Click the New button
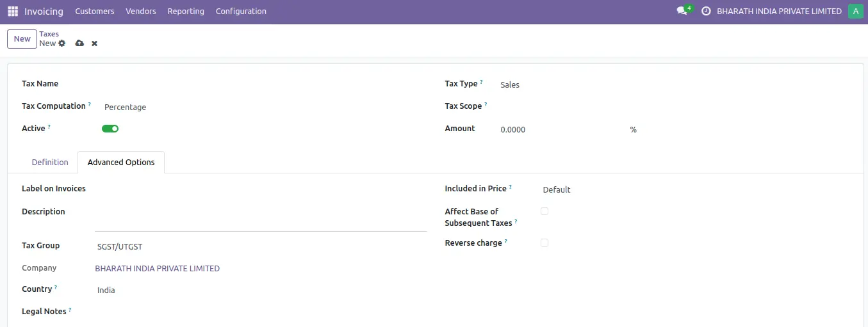This screenshot has width=868, height=327. [x=22, y=39]
